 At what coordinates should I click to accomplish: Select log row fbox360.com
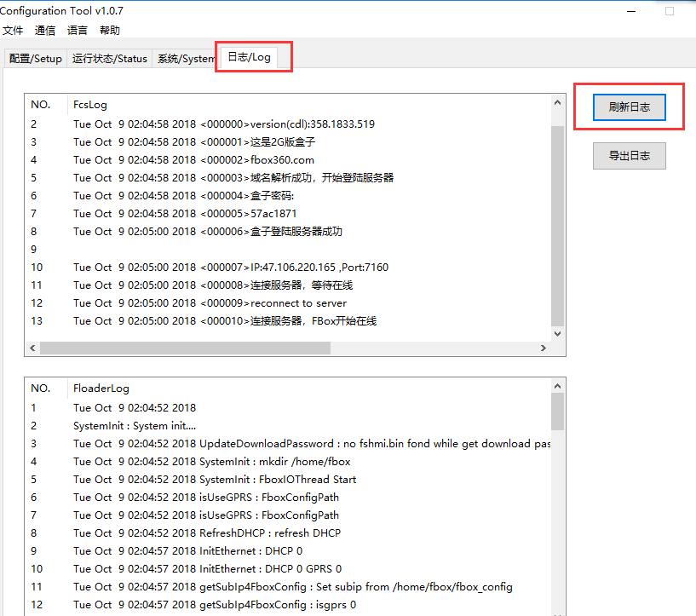pyautogui.click(x=288, y=160)
